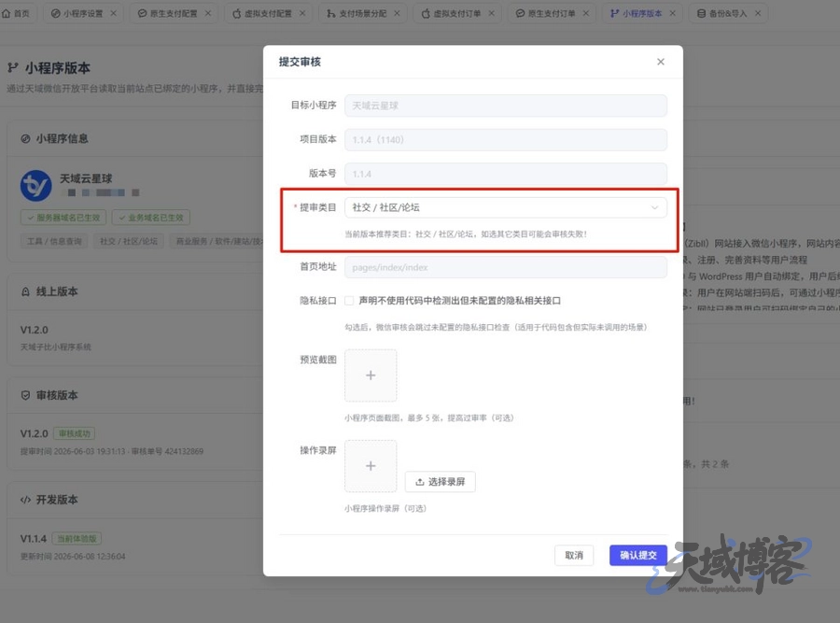840x623 pixels.
Task: Click the 开发版本 code icon
Action: point(25,500)
